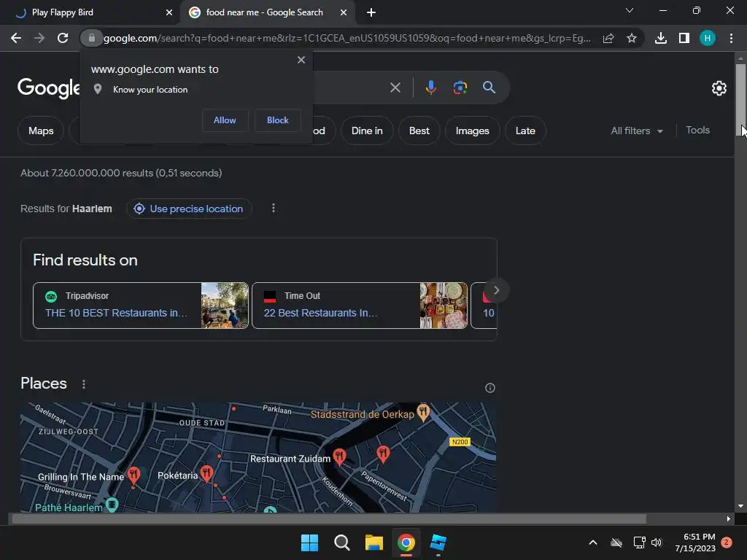
Task: Click Pathé Haarlem cinema marker
Action: point(112,505)
